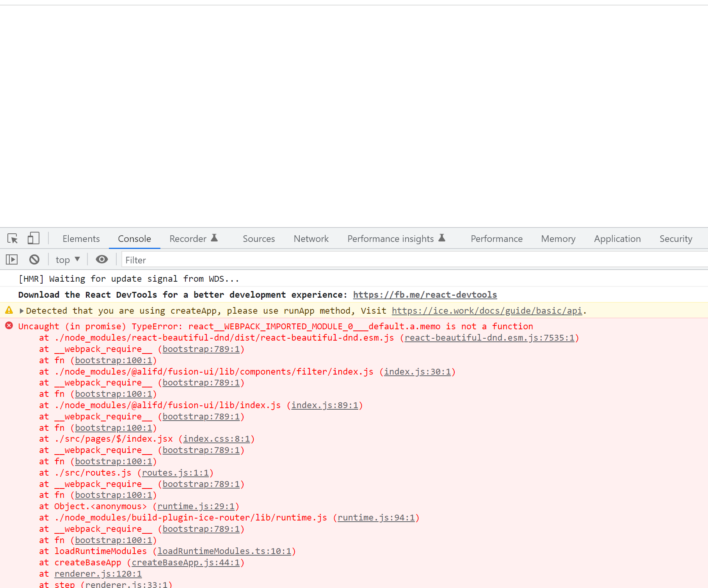The width and height of the screenshot is (708, 588).
Task: Switch to the Sources tab
Action: (259, 239)
